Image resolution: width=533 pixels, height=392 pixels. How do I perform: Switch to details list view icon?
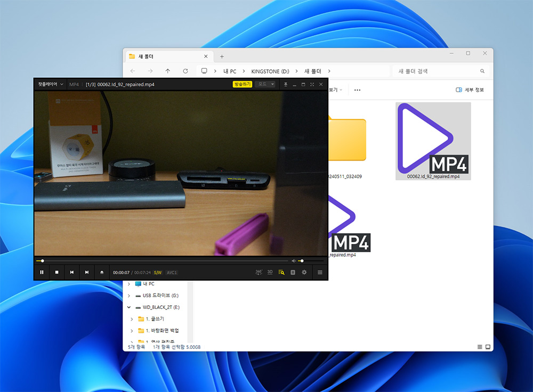click(x=480, y=347)
